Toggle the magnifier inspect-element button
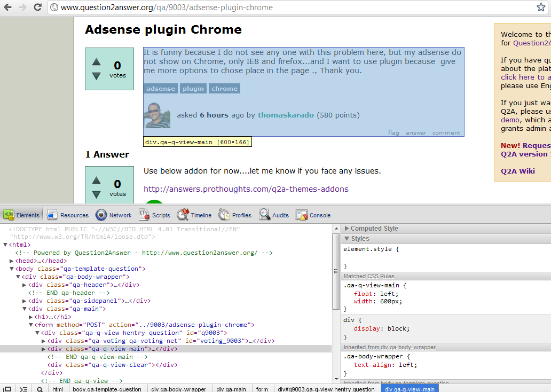 click(x=40, y=389)
